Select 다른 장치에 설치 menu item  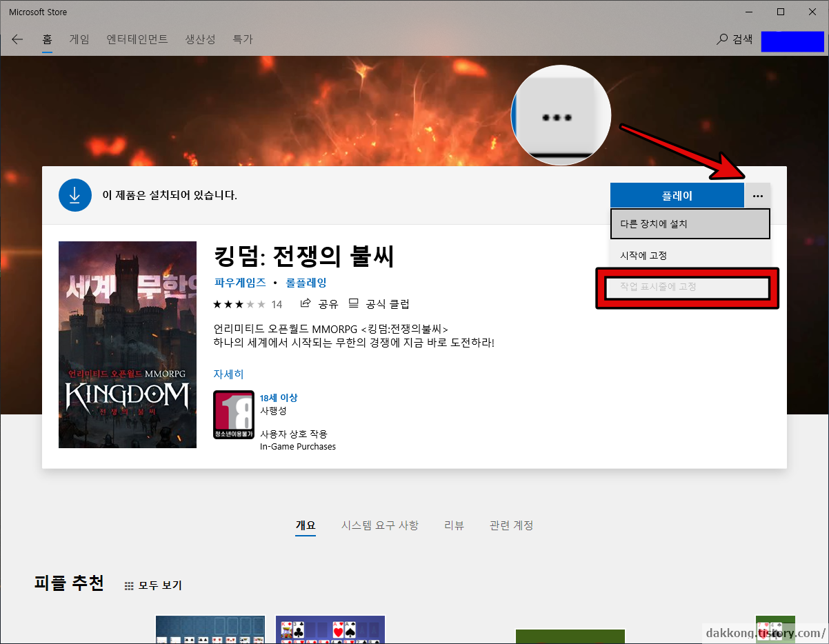690,224
